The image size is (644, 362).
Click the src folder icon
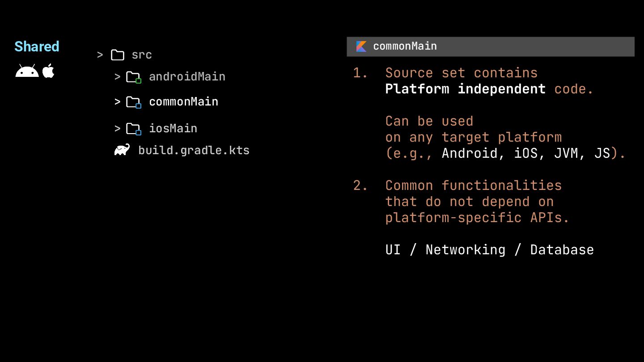pos(118,55)
